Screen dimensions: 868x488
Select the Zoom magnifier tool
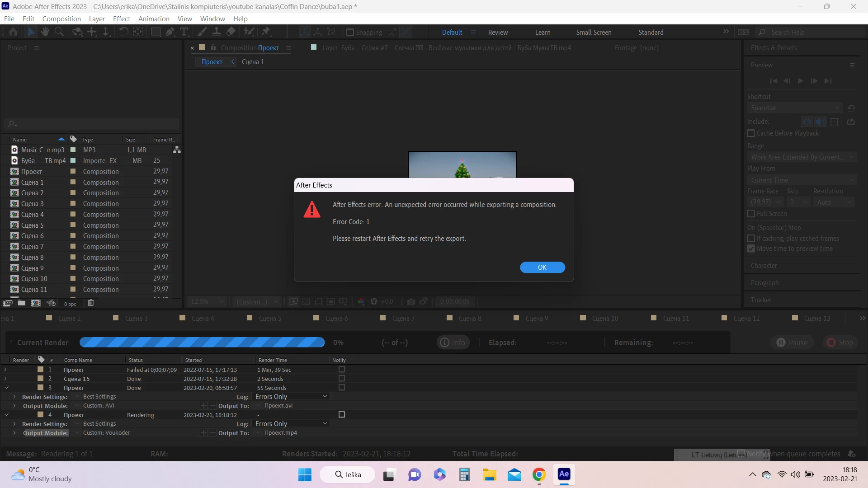pos(59,32)
